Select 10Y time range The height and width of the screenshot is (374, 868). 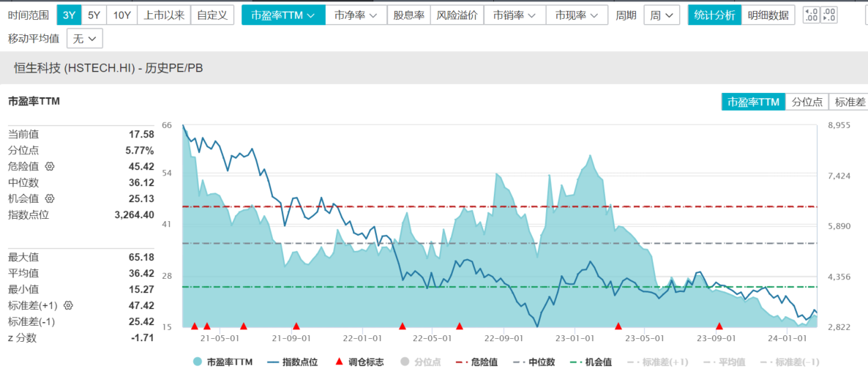(x=121, y=15)
